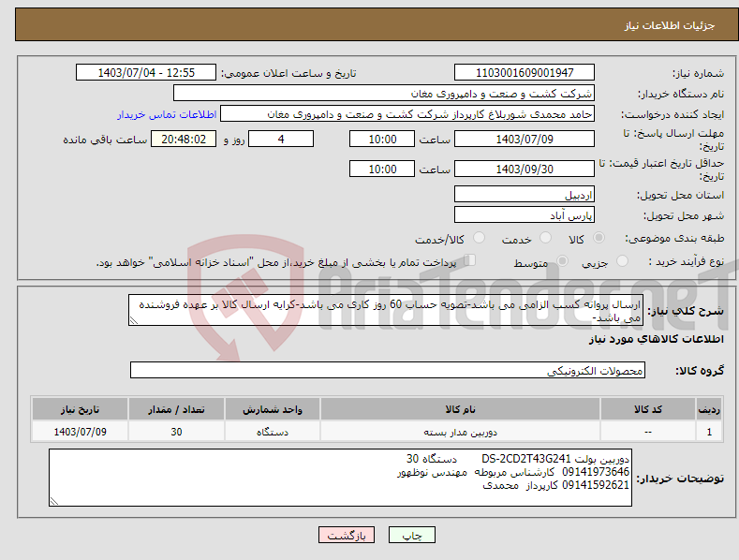739x560 pixels.
Task: Click the remaining days field showing 4
Action: (x=281, y=139)
